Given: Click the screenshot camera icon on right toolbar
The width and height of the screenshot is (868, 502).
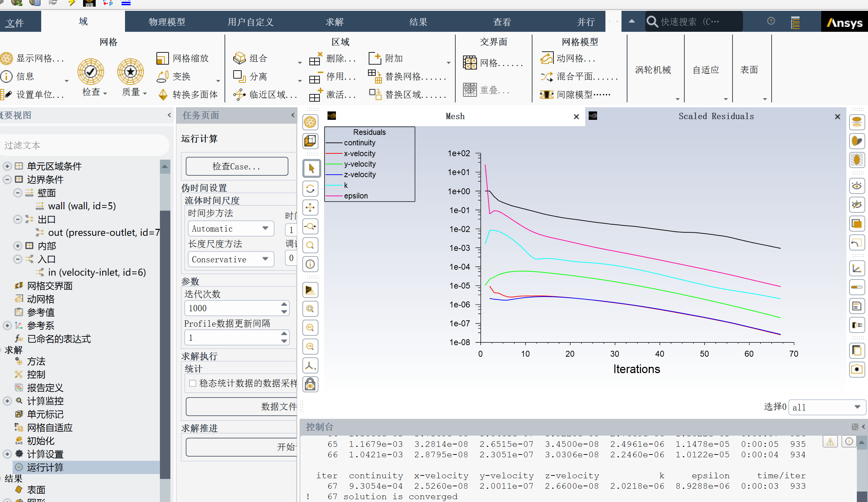Looking at the screenshot, I should (857, 369).
